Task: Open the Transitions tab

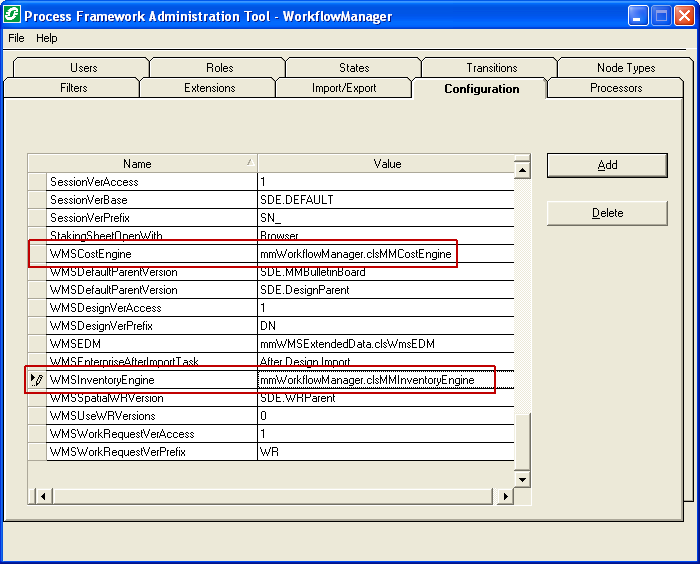Action: point(491,68)
